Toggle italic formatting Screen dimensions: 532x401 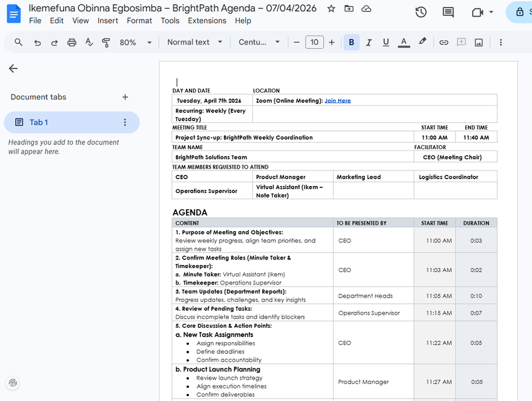tap(369, 43)
